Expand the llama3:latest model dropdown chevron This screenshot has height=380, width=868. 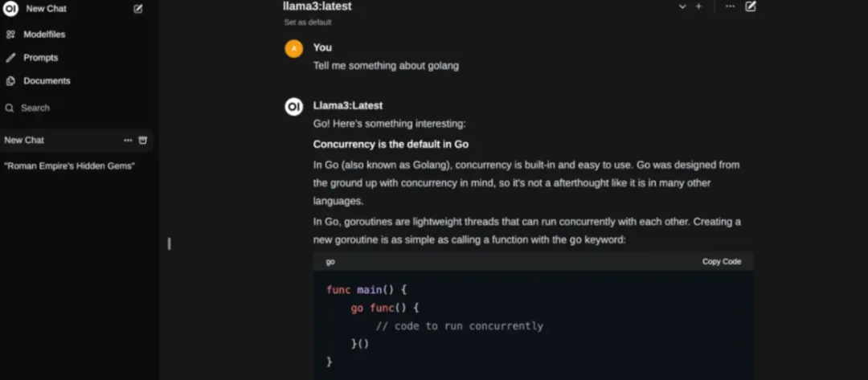(682, 6)
